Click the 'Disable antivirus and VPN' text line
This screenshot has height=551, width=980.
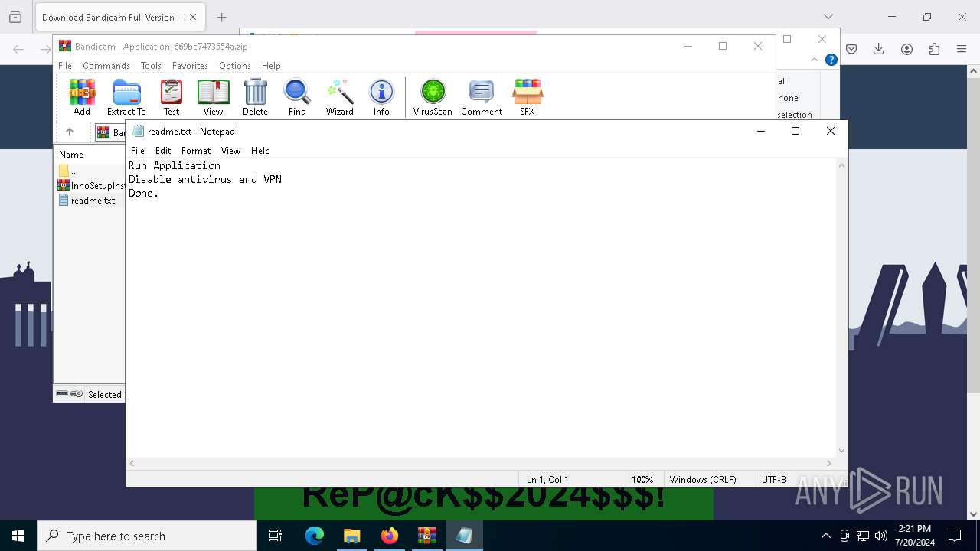pyautogui.click(x=205, y=179)
